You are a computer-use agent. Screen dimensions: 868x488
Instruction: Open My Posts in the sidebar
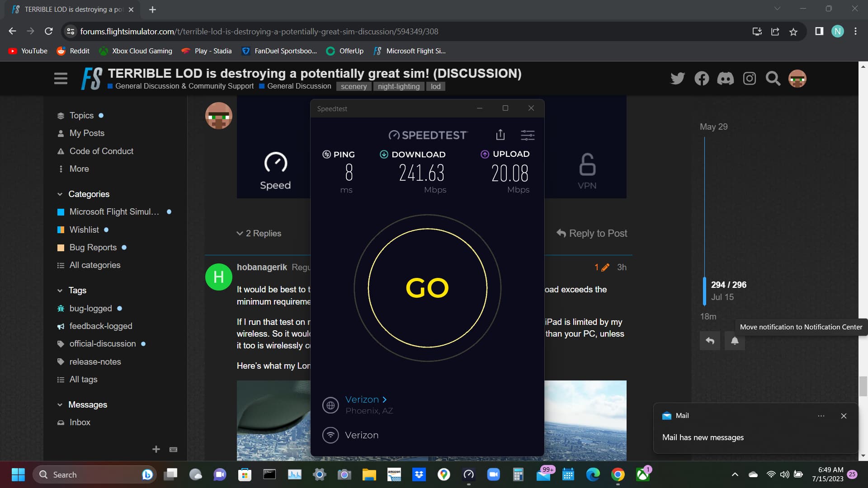tap(87, 133)
